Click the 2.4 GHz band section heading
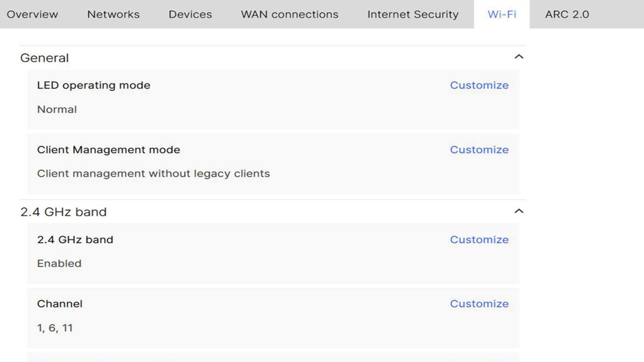Viewport: 644px width, 362px height. click(63, 212)
